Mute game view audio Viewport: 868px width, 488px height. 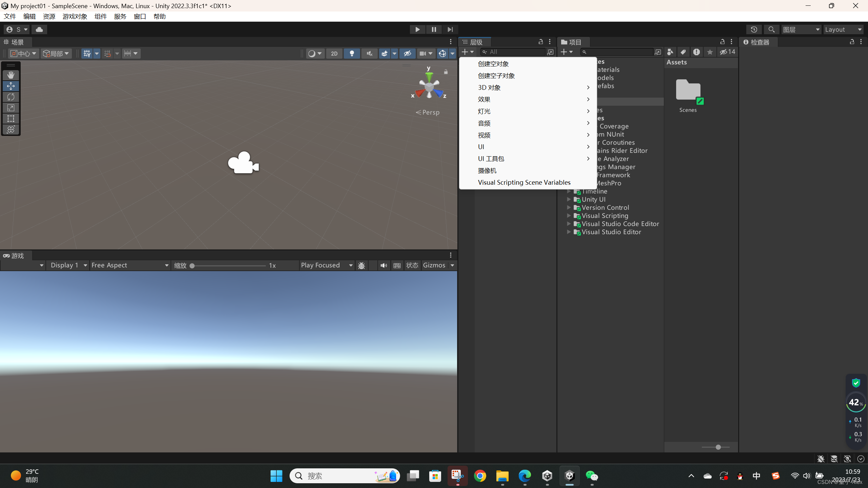coord(383,265)
